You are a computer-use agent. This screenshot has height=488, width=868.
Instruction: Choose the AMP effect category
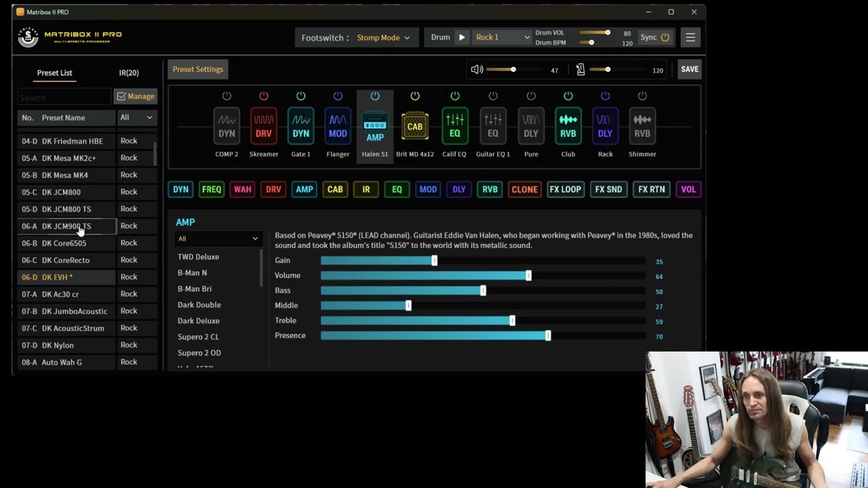[x=304, y=190]
